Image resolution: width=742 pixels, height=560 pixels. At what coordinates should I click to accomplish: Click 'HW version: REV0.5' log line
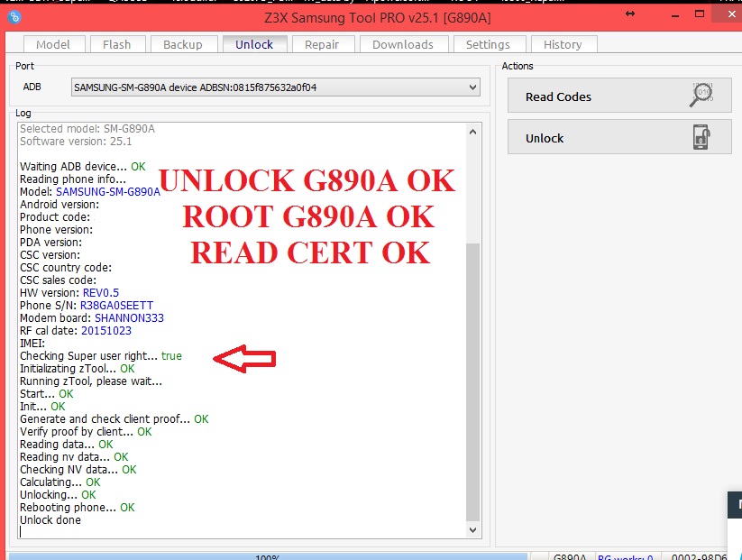click(x=69, y=292)
